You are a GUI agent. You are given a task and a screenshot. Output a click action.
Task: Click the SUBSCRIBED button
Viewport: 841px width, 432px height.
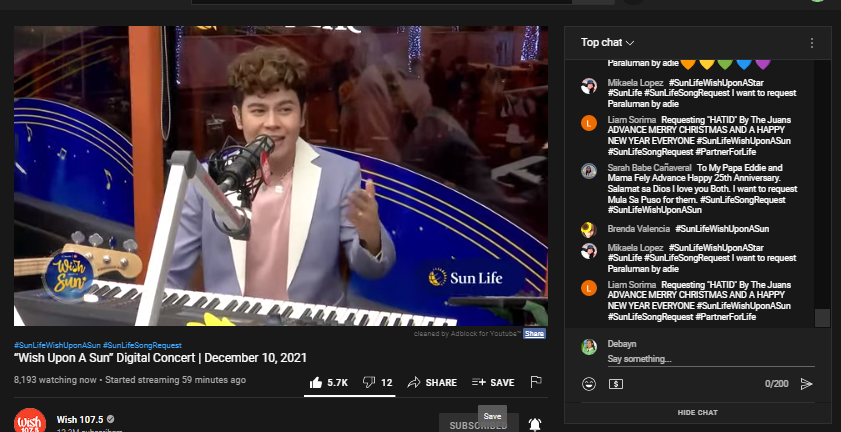click(x=478, y=425)
